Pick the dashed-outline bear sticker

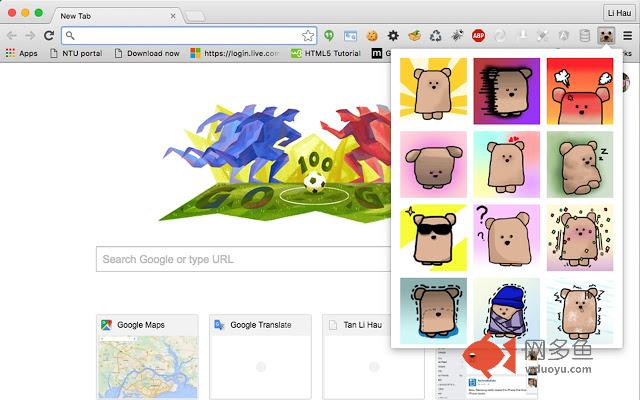point(433,311)
